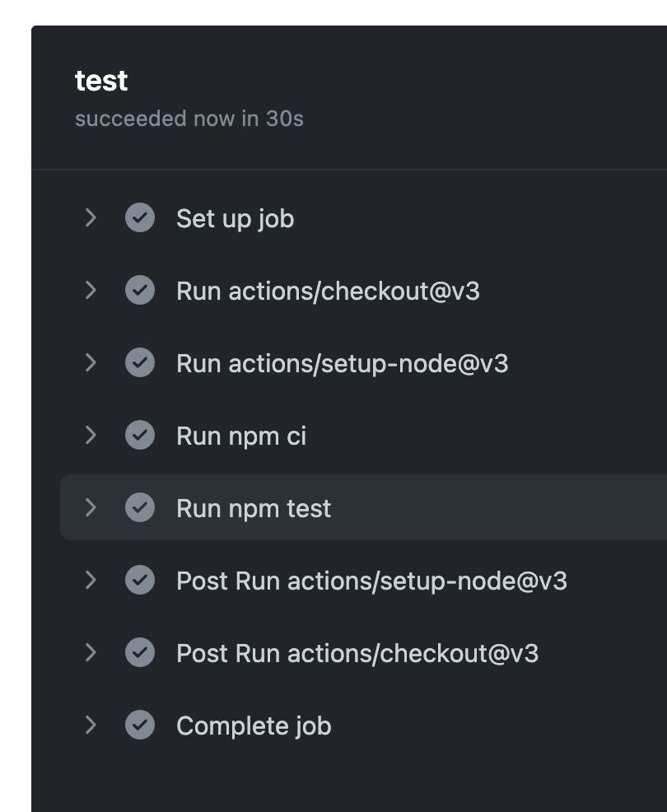The height and width of the screenshot is (812, 667).
Task: Open the Run npm test step log
Action: coord(254,508)
